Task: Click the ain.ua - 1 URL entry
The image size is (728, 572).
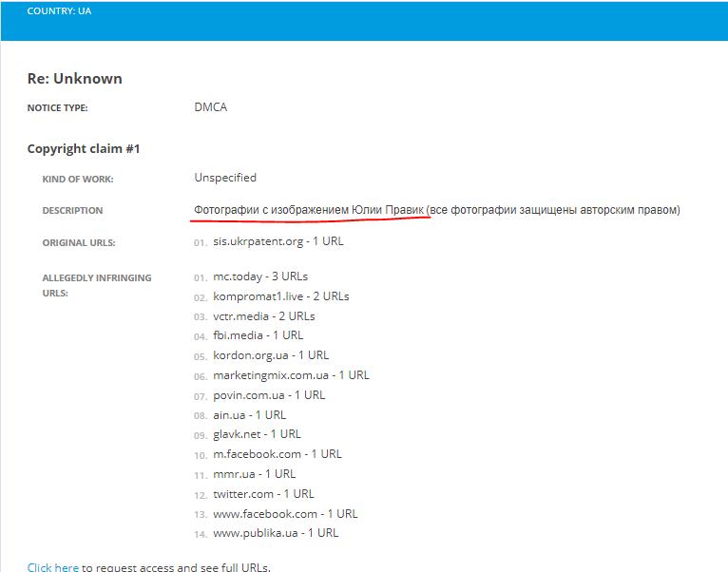Action: coord(249,415)
